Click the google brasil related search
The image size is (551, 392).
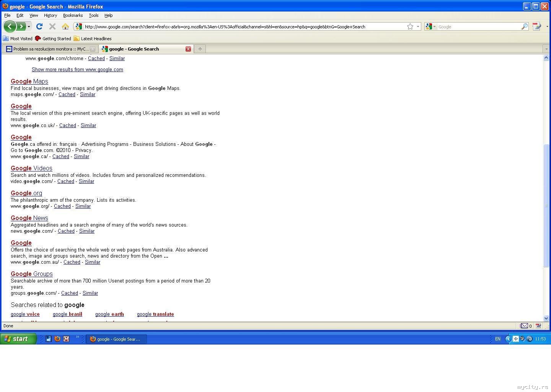pyautogui.click(x=67, y=314)
